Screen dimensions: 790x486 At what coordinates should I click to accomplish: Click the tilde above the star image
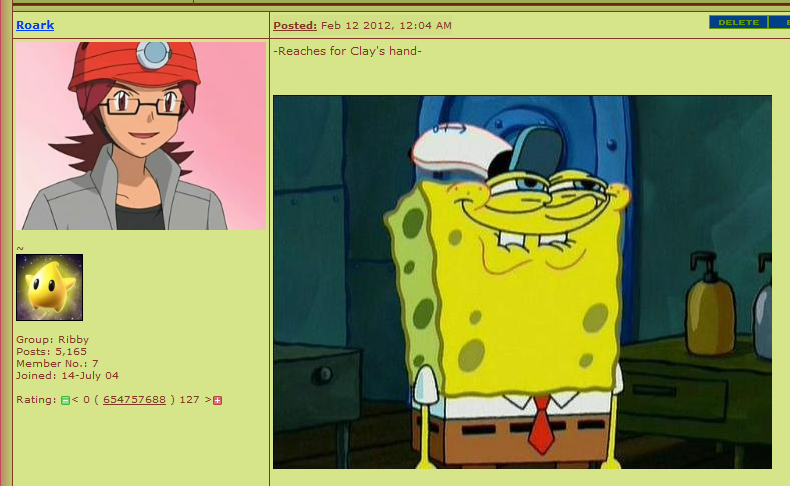coord(20,248)
